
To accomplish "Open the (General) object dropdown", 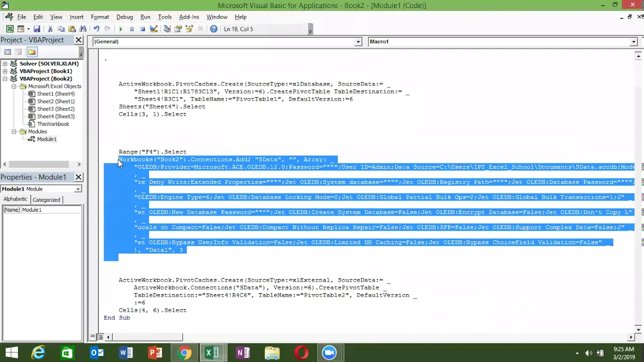I will (358, 42).
